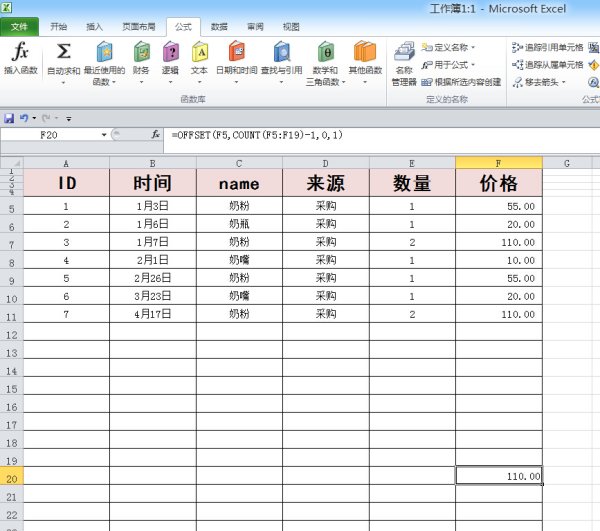Select column F header

click(x=498, y=163)
